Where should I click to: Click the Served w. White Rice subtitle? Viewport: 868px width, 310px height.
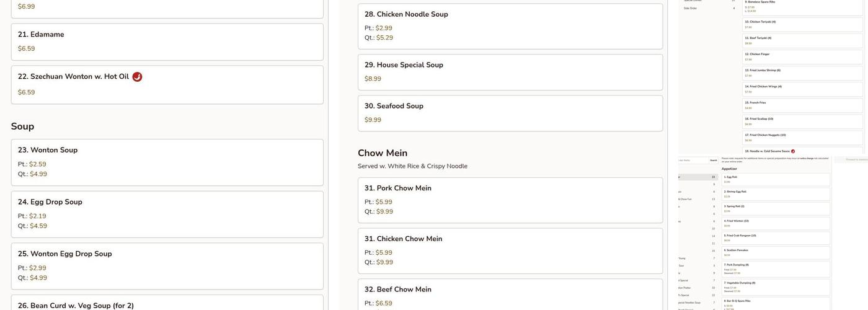pos(412,166)
